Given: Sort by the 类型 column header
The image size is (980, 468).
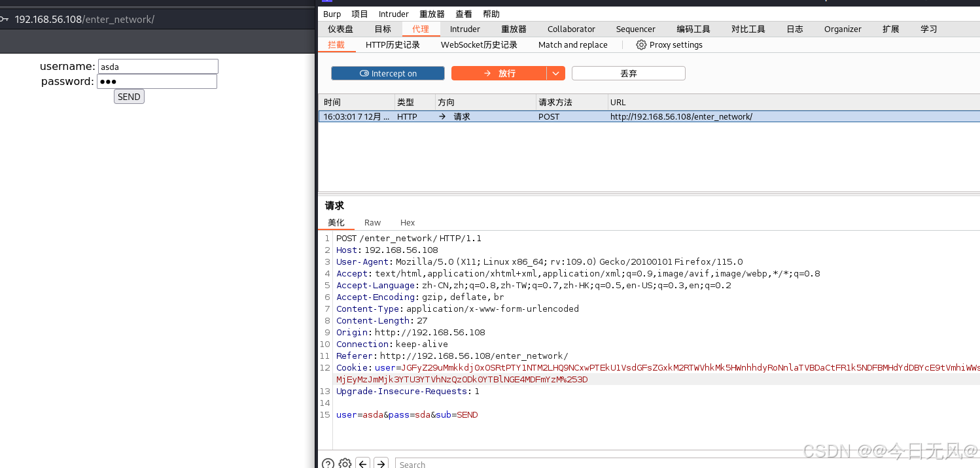Looking at the screenshot, I should point(415,103).
